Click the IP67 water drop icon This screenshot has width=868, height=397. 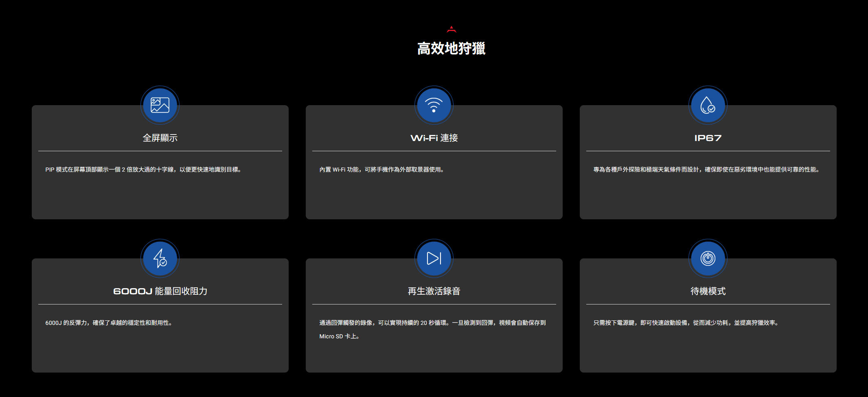click(708, 105)
